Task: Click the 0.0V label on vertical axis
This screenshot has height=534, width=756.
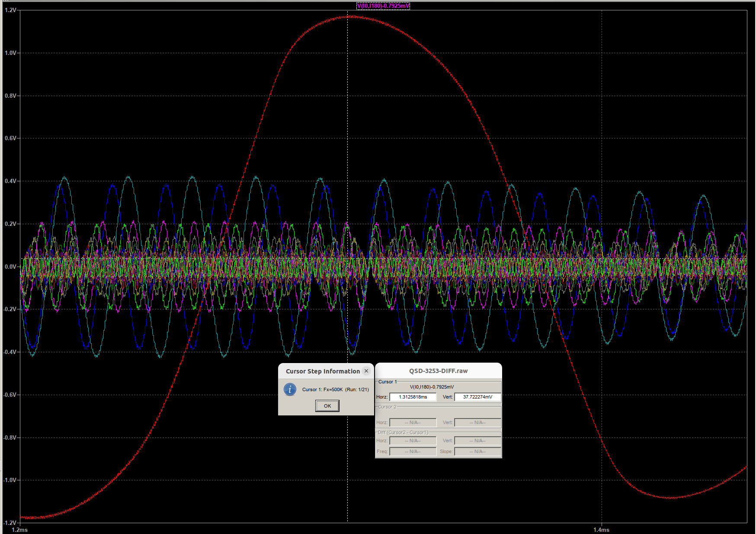Action: tap(10, 267)
